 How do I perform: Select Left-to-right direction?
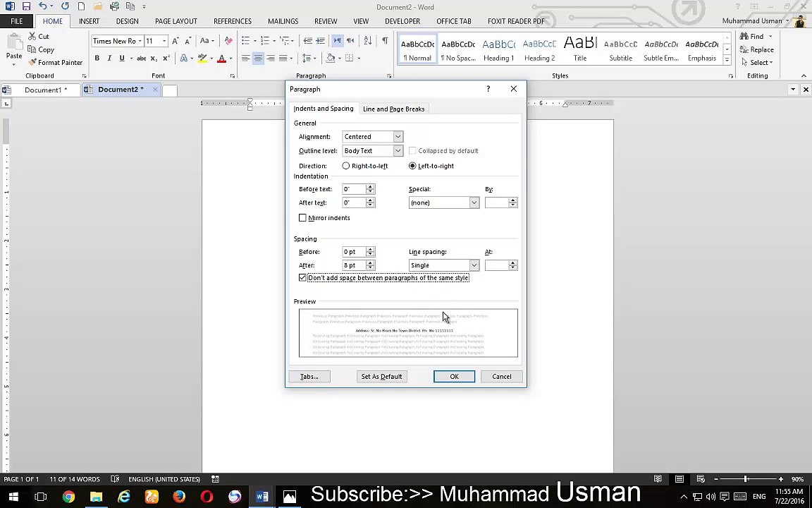point(412,166)
